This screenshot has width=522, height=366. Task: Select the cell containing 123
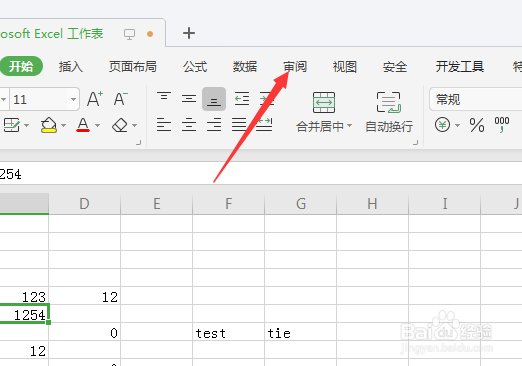[24, 296]
